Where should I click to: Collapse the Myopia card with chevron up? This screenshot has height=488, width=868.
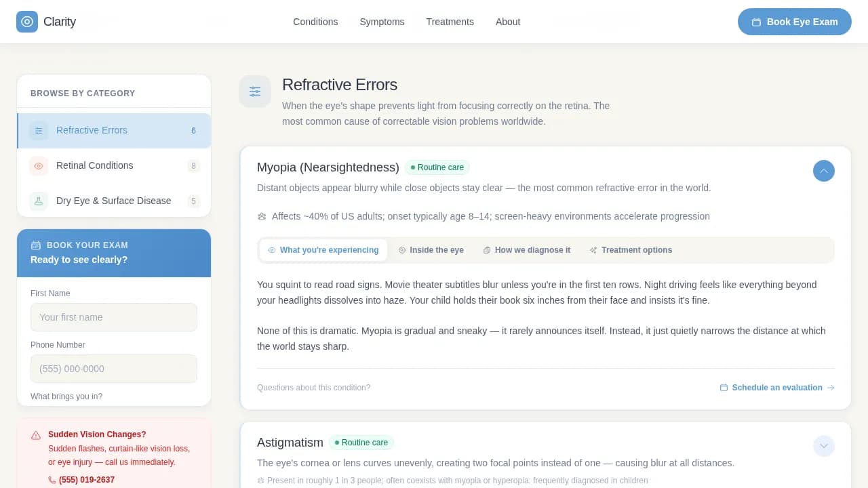point(824,171)
